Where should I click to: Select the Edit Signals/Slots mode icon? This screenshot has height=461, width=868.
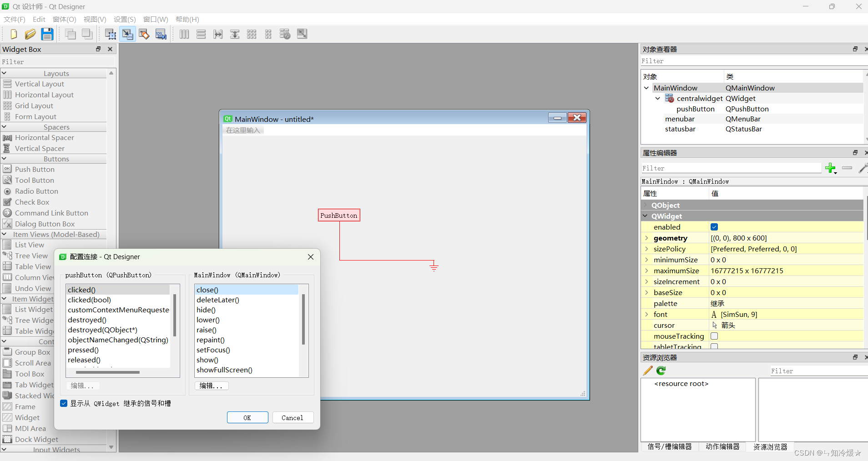[x=127, y=34]
